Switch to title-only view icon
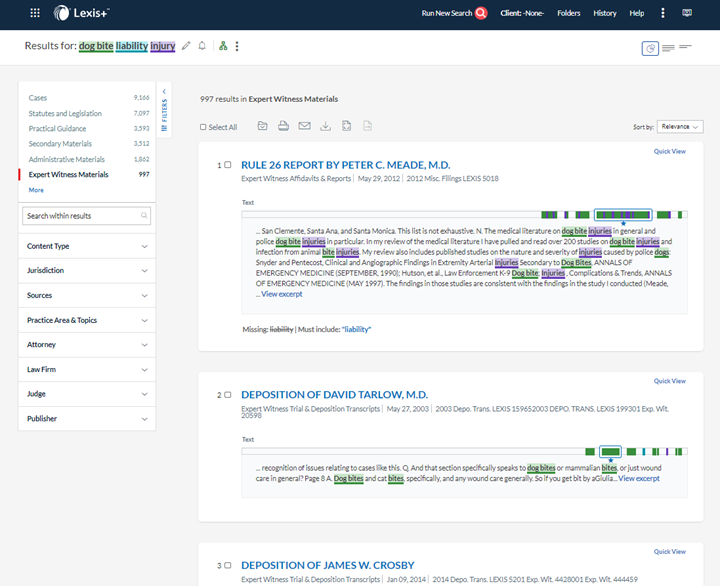The width and height of the screenshot is (720, 586). click(685, 46)
